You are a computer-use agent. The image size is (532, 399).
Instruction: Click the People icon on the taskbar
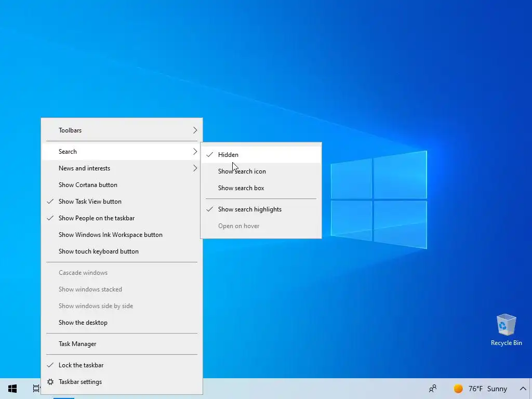pos(433,389)
